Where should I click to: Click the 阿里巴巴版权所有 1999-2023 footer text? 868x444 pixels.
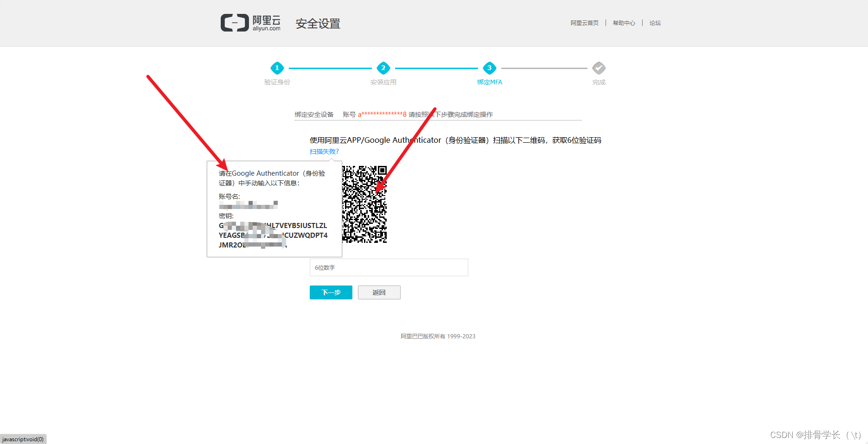tap(438, 336)
